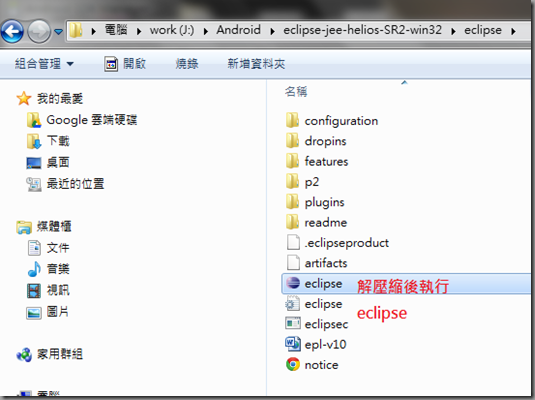The height and width of the screenshot is (400, 535).
Task: Click the eclipse settings file gear icon
Action: [292, 303]
